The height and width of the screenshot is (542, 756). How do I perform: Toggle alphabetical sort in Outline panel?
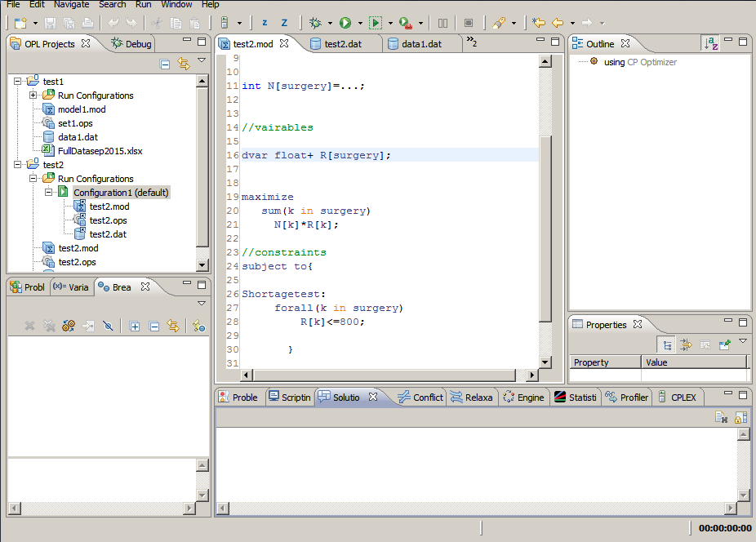tap(710, 43)
